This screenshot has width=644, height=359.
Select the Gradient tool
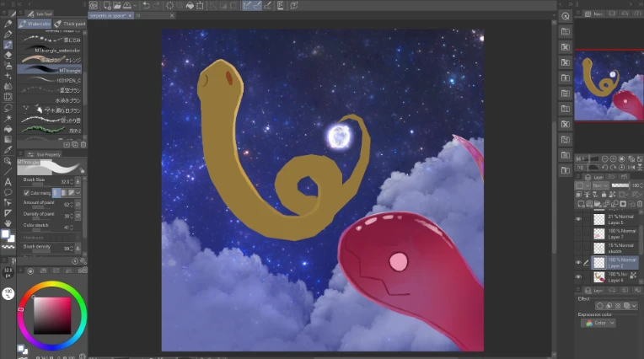pos(8,139)
